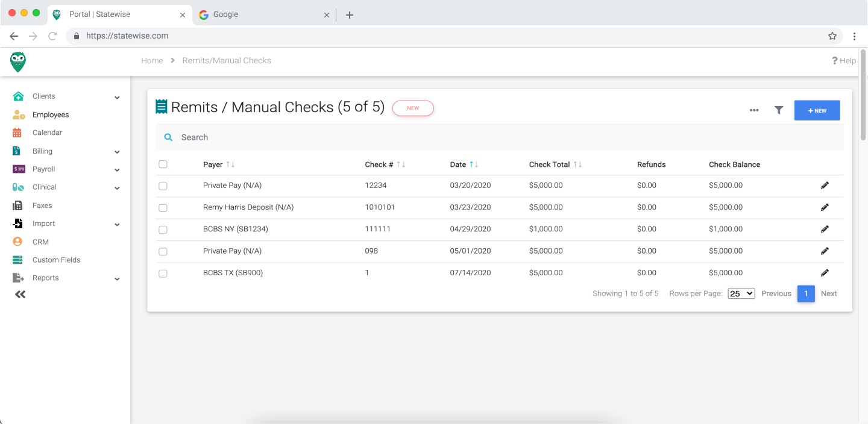Switch to the Google browser tab
The image size is (868, 424).
coord(265,14)
